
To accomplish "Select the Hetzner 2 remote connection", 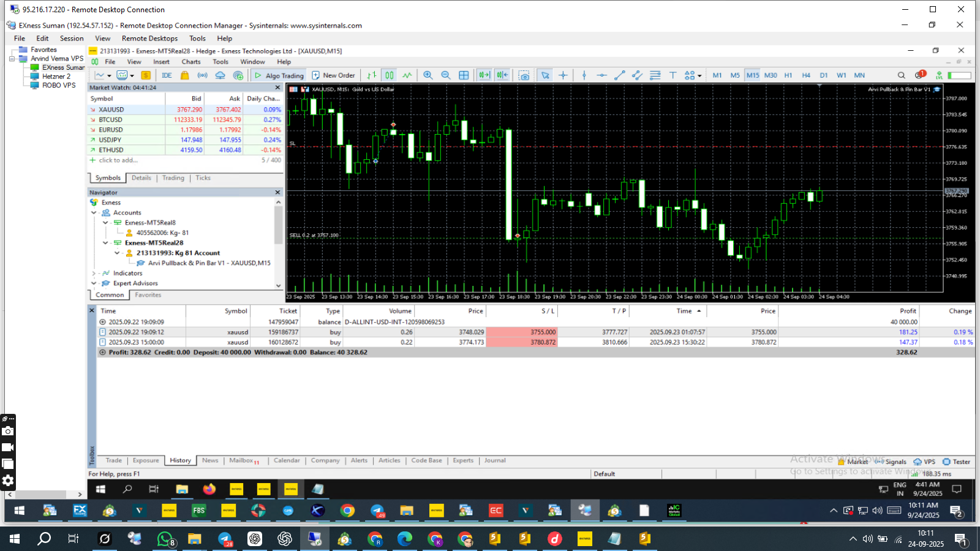I will click(56, 77).
